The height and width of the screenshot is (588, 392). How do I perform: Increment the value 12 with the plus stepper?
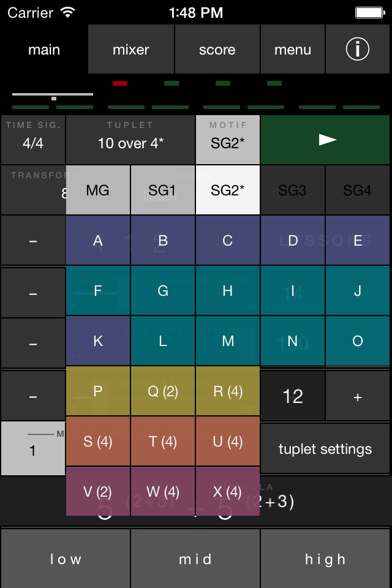[358, 396]
